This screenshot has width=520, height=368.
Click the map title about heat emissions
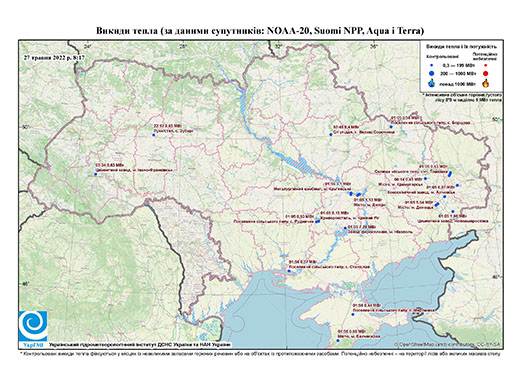(260, 31)
